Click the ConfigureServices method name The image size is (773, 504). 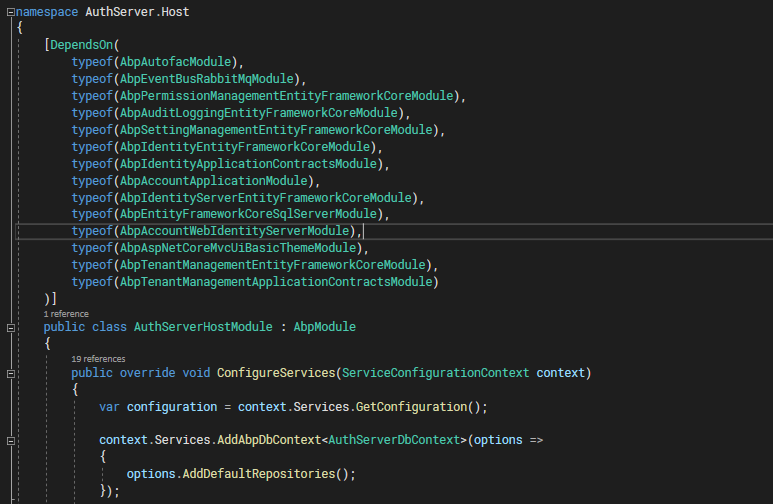(275, 373)
